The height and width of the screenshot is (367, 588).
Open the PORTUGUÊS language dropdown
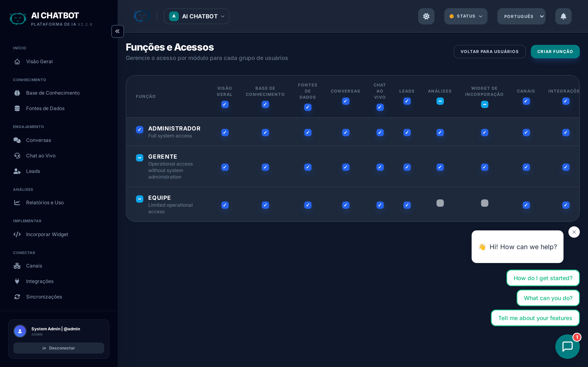click(521, 16)
